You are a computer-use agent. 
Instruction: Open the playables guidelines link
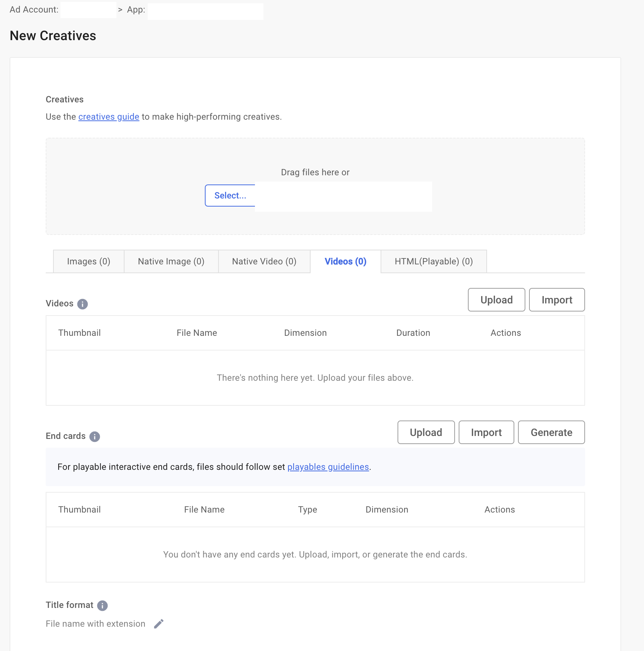click(x=328, y=467)
